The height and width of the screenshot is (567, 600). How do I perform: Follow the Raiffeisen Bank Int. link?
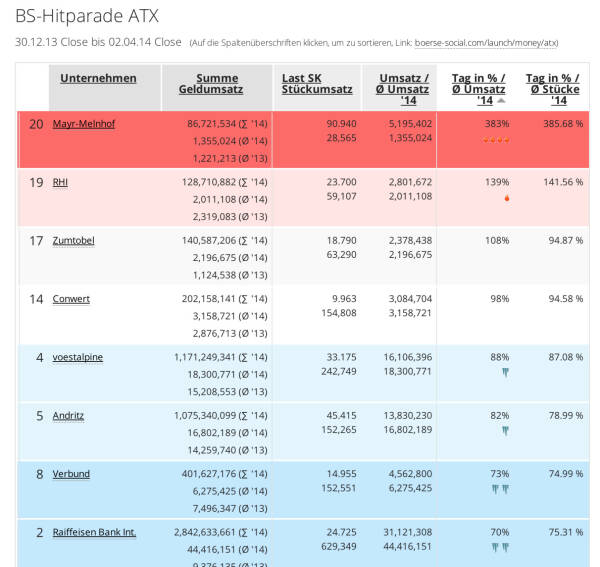(94, 532)
